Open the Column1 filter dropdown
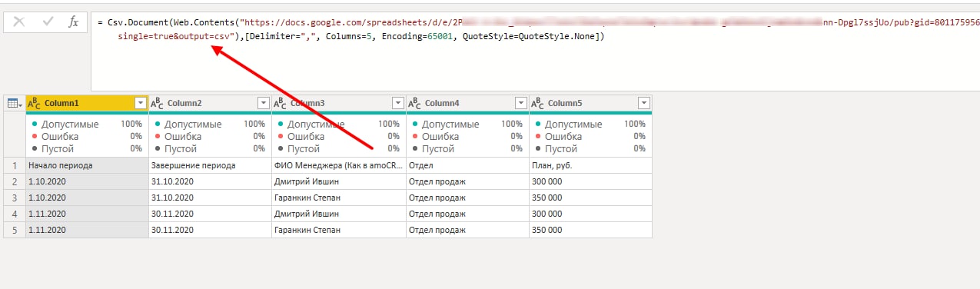 click(x=140, y=103)
